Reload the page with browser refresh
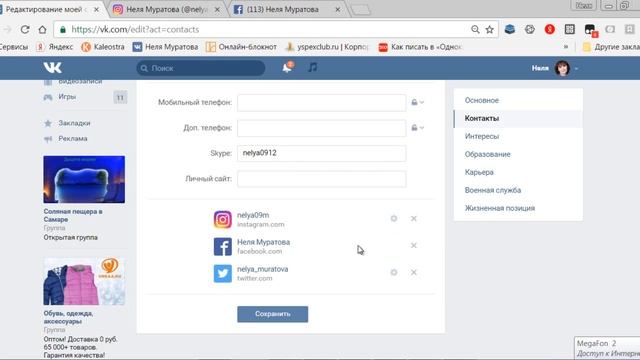 tap(25, 29)
